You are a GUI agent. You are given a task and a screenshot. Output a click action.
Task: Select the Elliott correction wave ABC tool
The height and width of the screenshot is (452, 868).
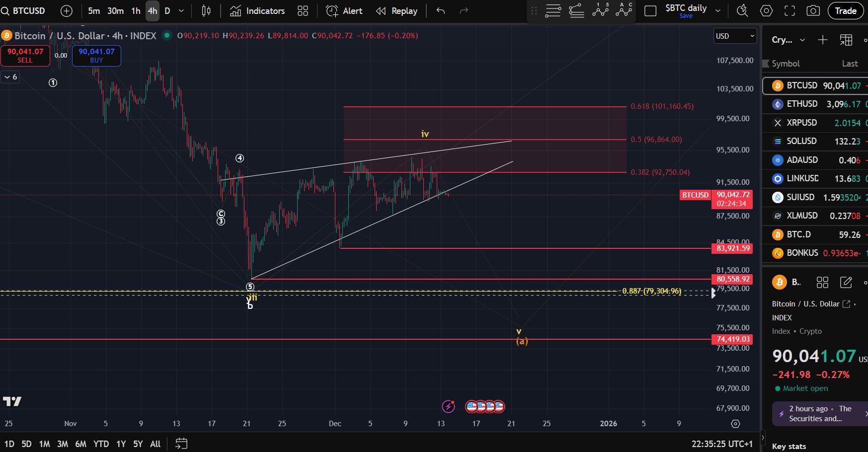[x=624, y=11]
